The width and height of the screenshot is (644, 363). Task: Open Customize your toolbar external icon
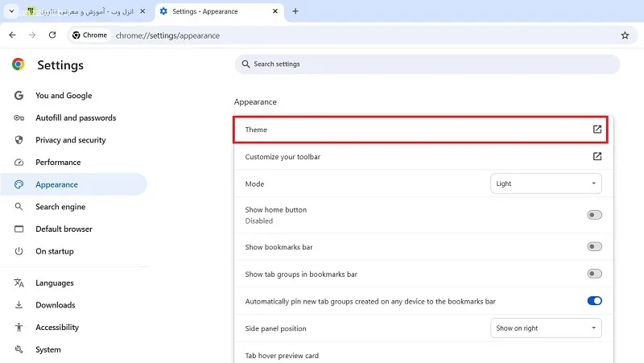(x=597, y=156)
